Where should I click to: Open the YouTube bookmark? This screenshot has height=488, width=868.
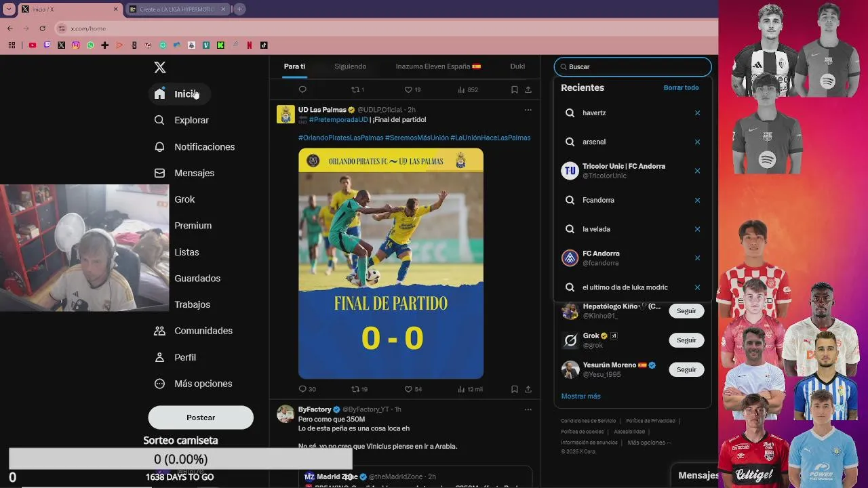[x=32, y=45]
